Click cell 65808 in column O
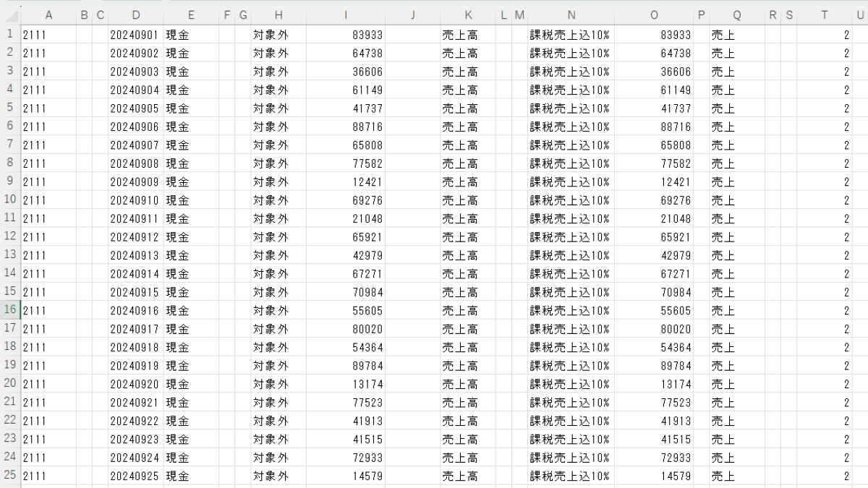The width and height of the screenshot is (868, 488). [654, 145]
